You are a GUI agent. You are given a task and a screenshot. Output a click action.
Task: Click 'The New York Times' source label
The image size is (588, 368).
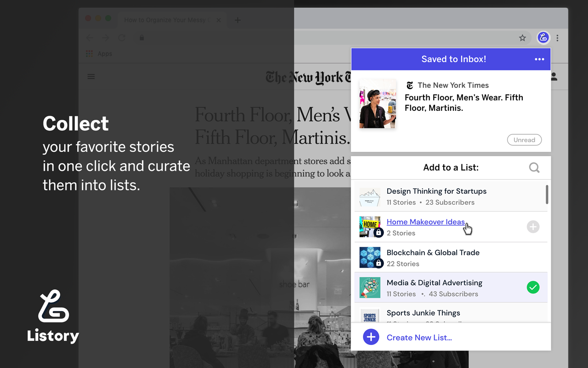pyautogui.click(x=453, y=85)
